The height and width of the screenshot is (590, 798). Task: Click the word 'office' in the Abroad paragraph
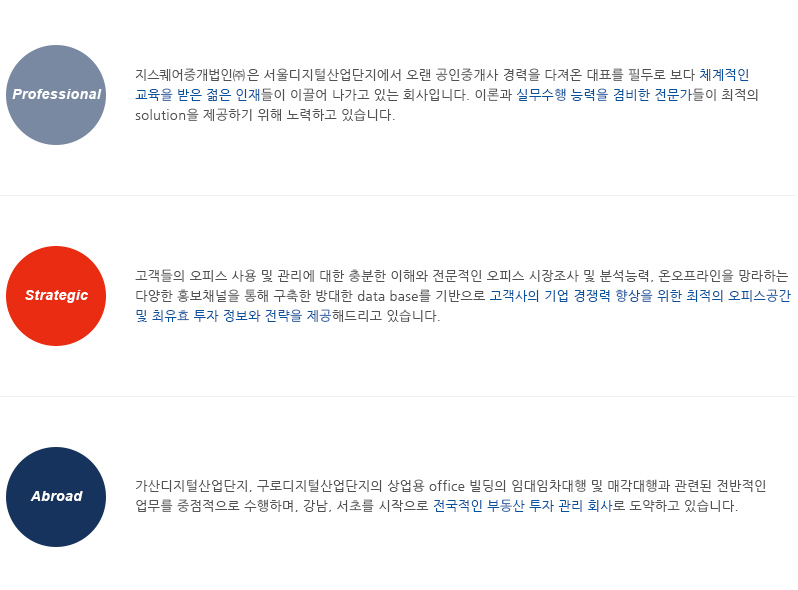(x=447, y=486)
